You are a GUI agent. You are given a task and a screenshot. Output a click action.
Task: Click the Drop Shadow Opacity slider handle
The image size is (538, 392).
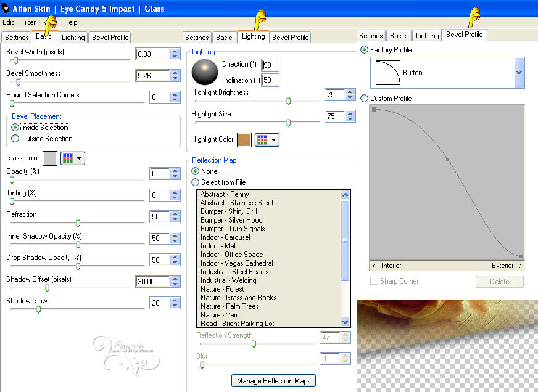78,267
